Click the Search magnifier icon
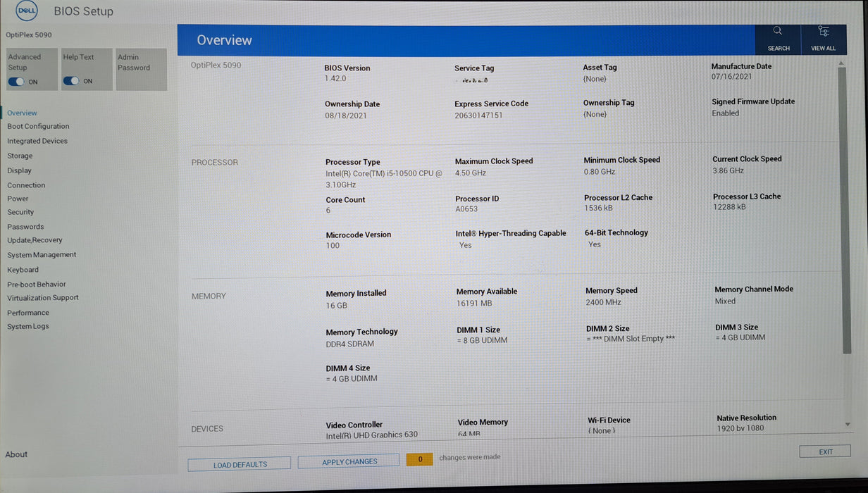Image resolution: width=868 pixels, height=493 pixels. pyautogui.click(x=778, y=31)
